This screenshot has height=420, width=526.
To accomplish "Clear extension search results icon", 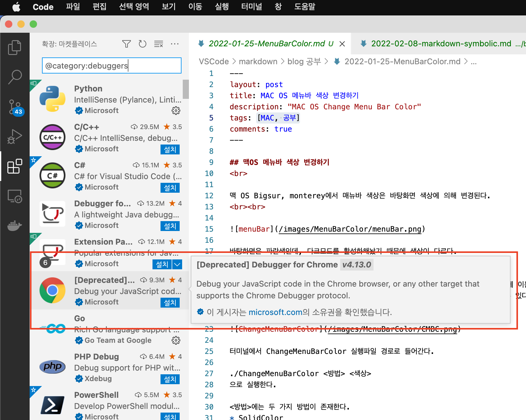I will (x=159, y=44).
